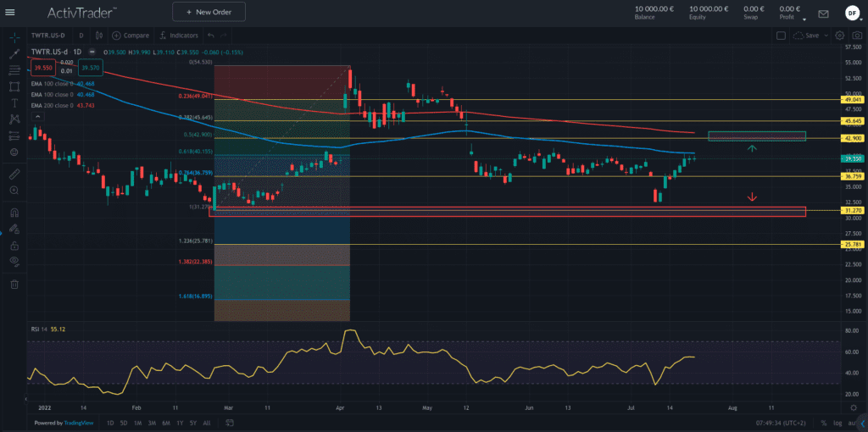
Task: Activate the zoom in tool
Action: (14, 191)
